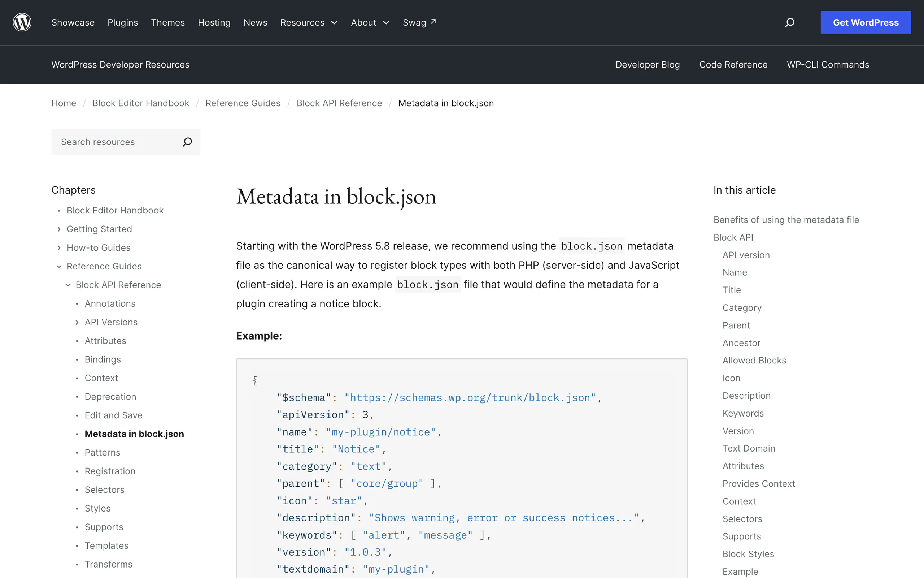Jump to the Block Styles section
Screen dimensions: 924x578
point(748,554)
